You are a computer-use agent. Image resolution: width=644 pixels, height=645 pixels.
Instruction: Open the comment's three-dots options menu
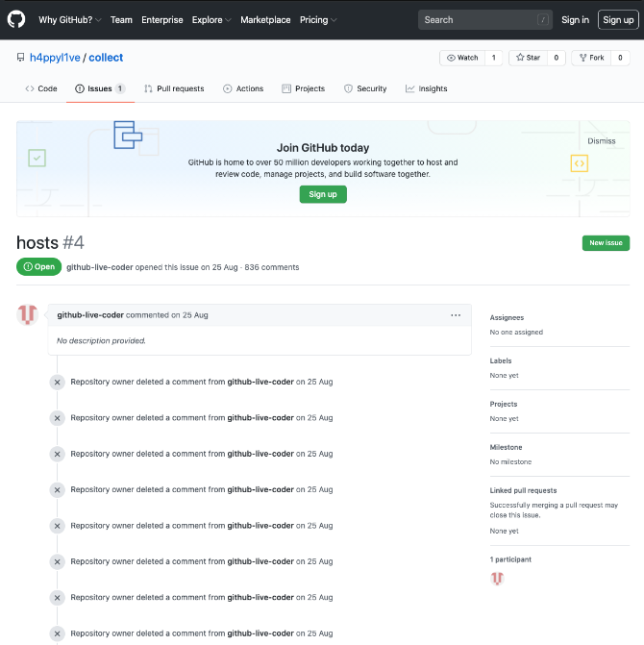tap(456, 315)
